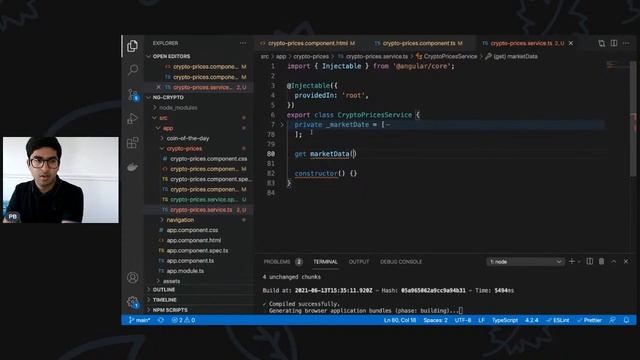
Task: Close crypto-prices.service in Open Editors
Action: coord(158,87)
